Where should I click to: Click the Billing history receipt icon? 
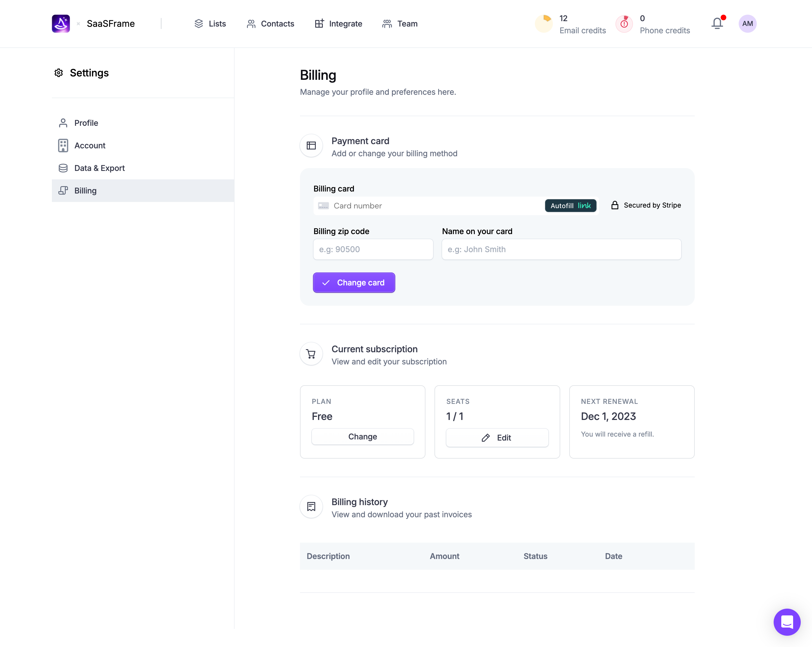pos(311,507)
